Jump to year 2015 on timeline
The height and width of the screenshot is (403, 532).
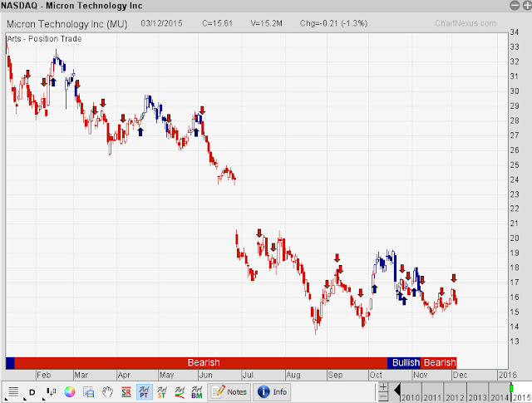point(522,397)
